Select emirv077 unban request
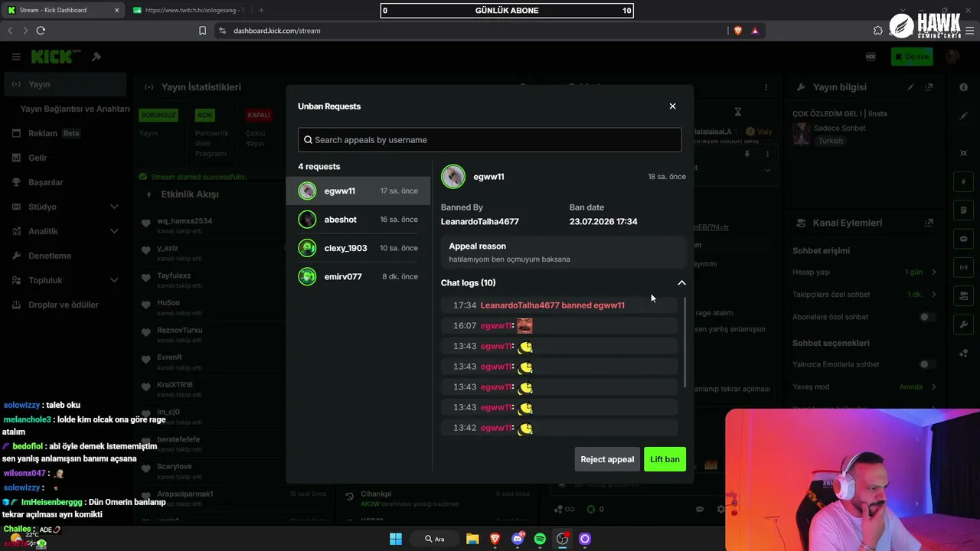980x551 pixels. 358,276
